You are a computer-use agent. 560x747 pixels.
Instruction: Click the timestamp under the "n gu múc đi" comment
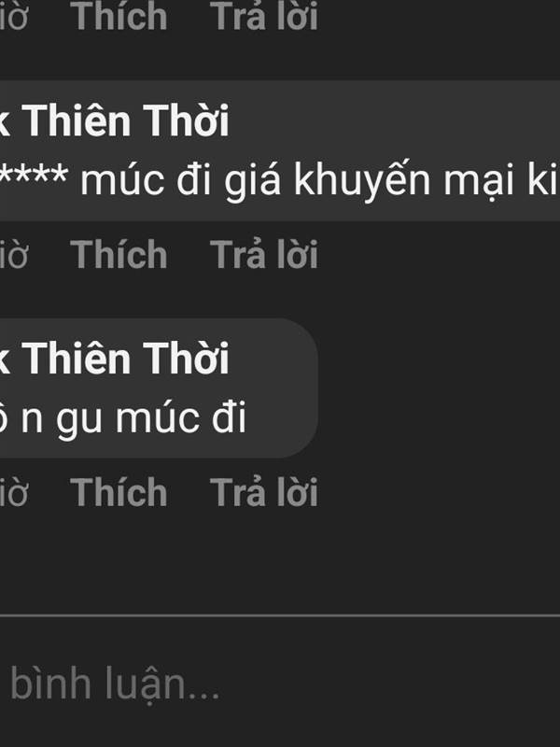(x=14, y=492)
